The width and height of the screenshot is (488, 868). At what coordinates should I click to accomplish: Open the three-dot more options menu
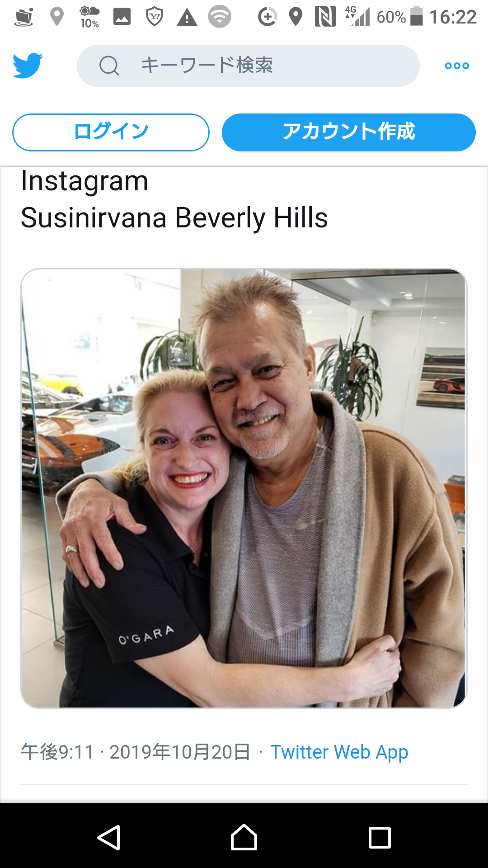(x=457, y=66)
